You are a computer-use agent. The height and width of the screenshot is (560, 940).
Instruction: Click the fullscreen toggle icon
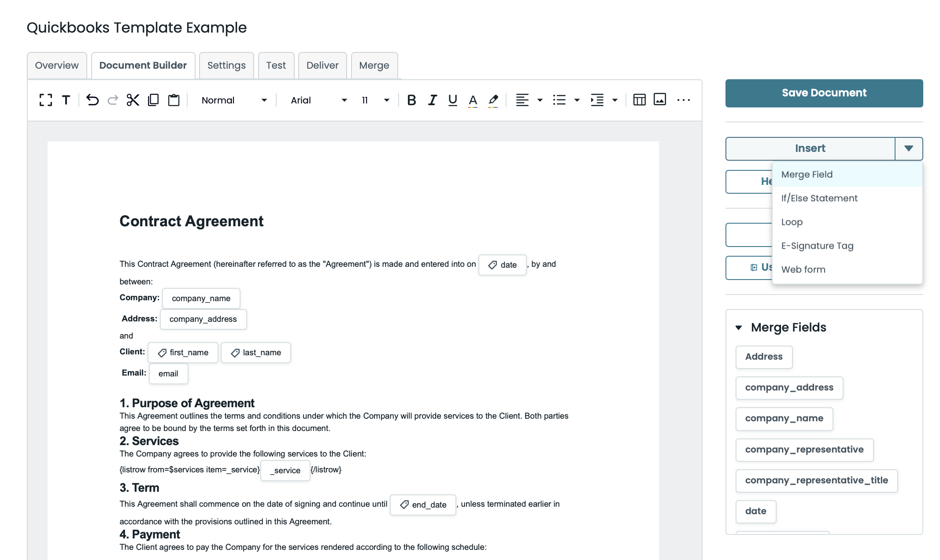tap(46, 100)
